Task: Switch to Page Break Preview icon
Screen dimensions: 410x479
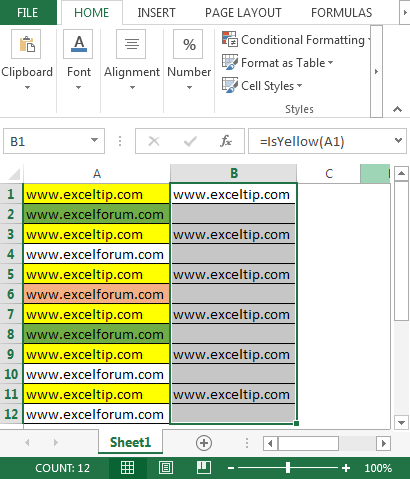Action: 204,468
